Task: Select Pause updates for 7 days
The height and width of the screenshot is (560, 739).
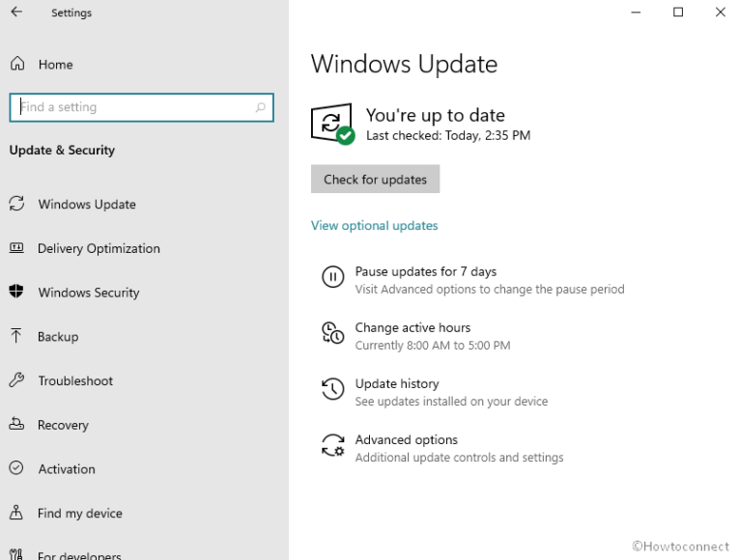Action: click(x=426, y=271)
